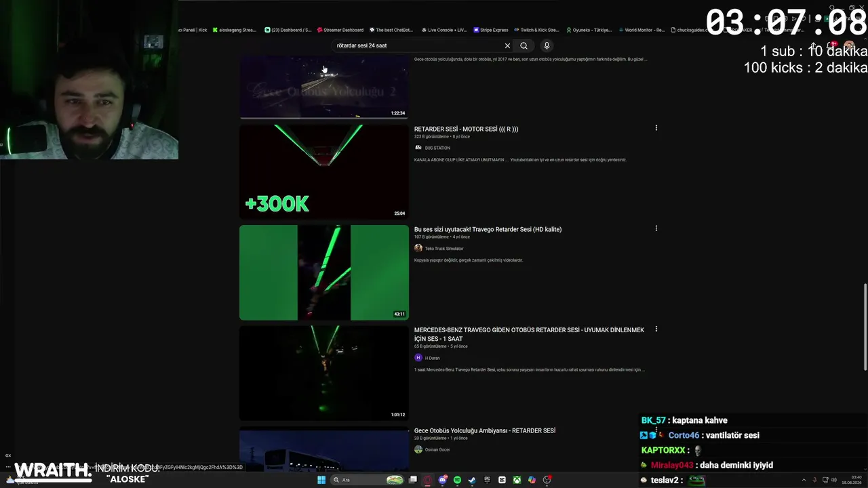This screenshot has width=868, height=488.
Task: Open Opera GX from the taskbar
Action: coord(428,480)
